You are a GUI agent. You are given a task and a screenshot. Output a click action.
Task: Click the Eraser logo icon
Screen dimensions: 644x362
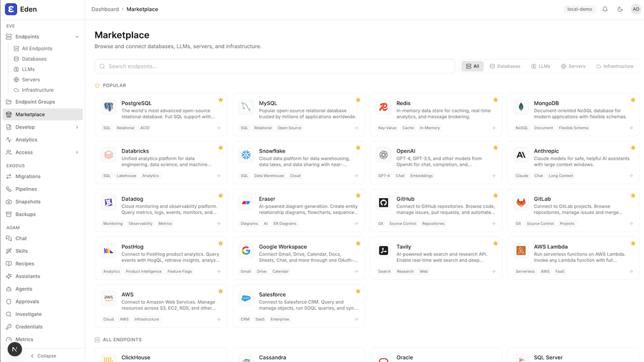[246, 203]
